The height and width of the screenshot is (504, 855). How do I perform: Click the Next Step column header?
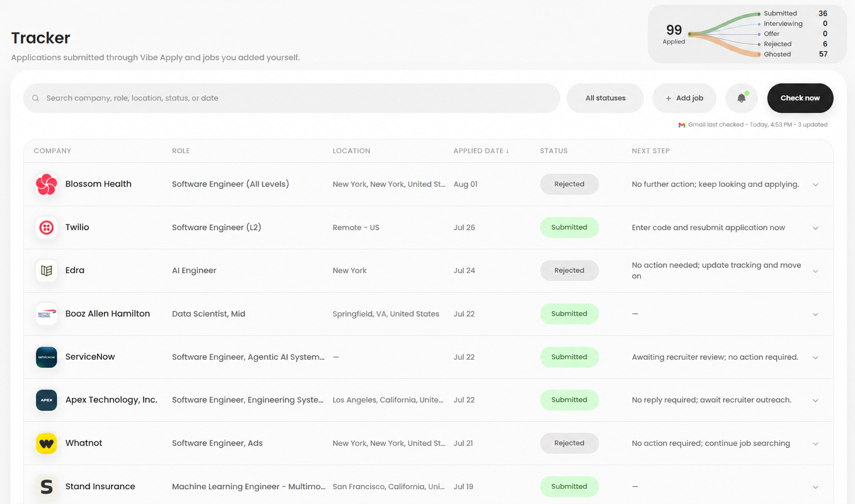tap(650, 151)
